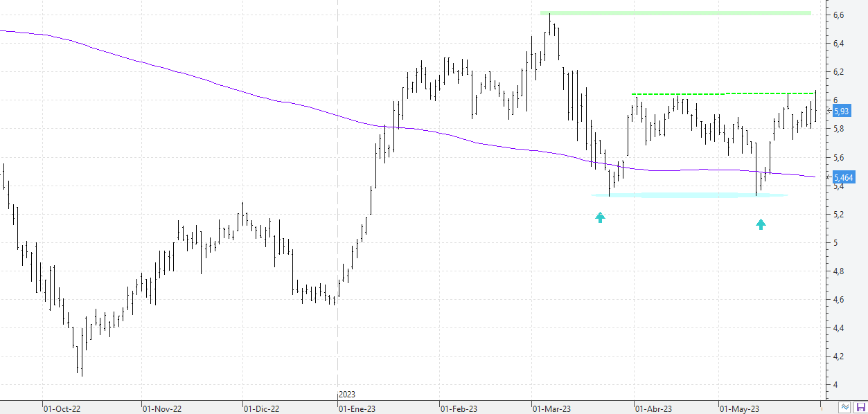
Task: Click the zigzag chart lines icon
Action: pyautogui.click(x=844, y=407)
